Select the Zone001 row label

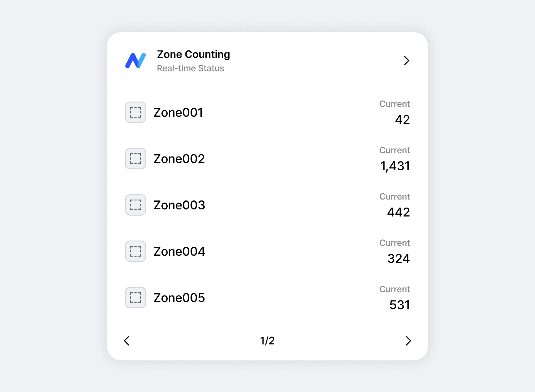pyautogui.click(x=178, y=113)
